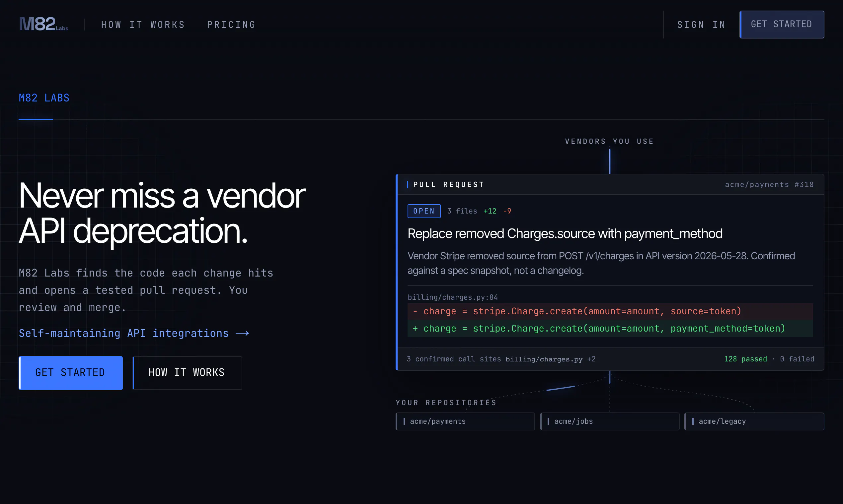This screenshot has width=843, height=504.
Task: Click the blue Get Started hero button
Action: 71,373
